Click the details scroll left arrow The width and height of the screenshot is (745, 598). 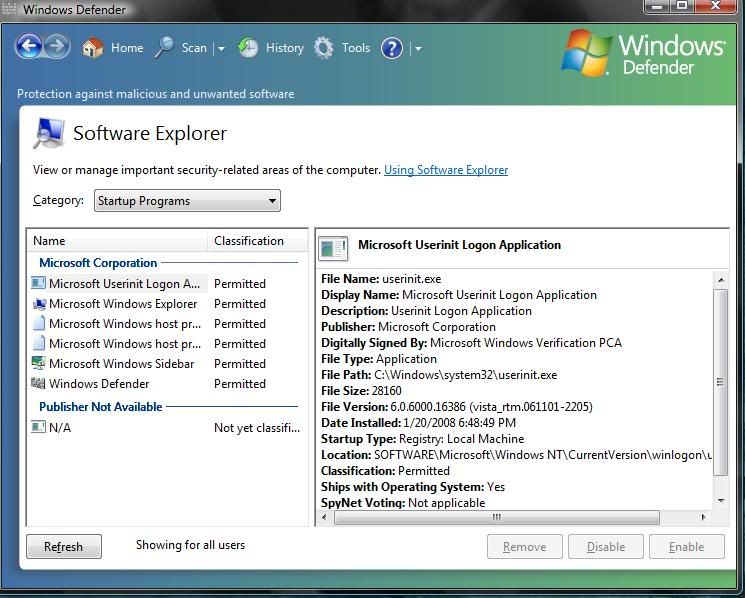324,517
